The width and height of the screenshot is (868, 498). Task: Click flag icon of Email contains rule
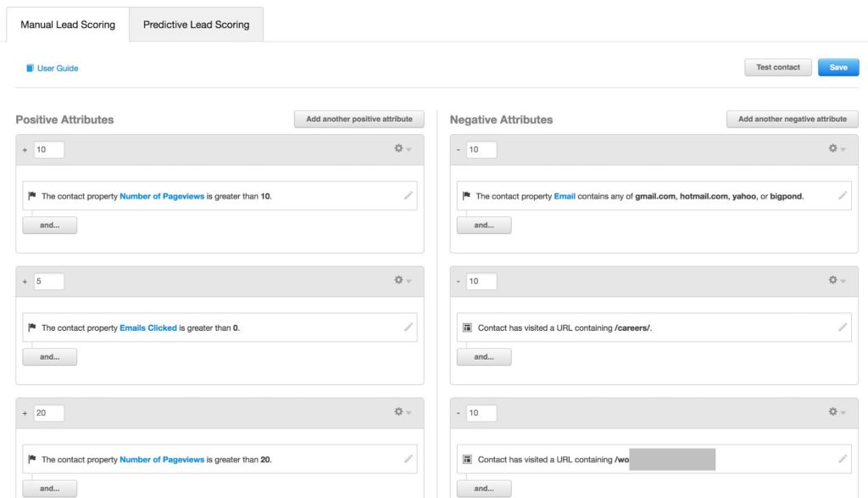(466, 195)
